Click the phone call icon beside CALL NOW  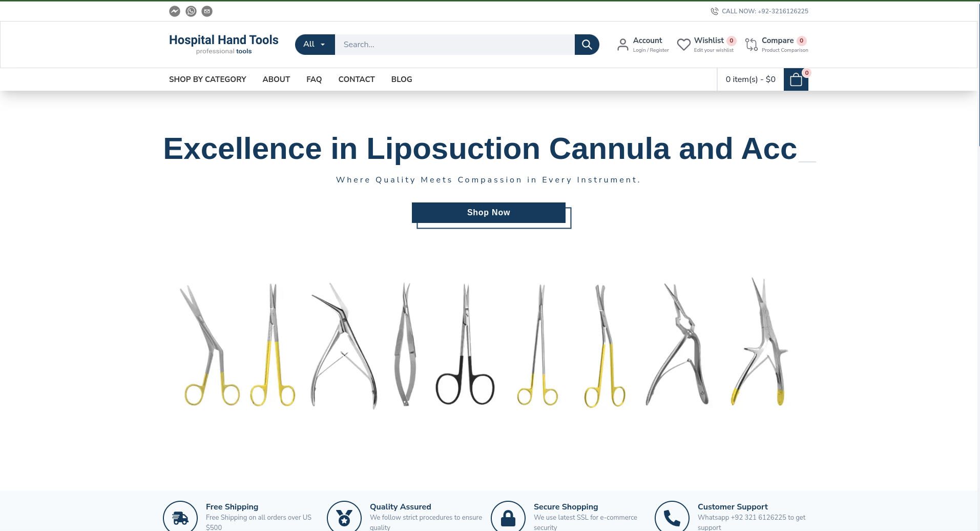tap(715, 11)
